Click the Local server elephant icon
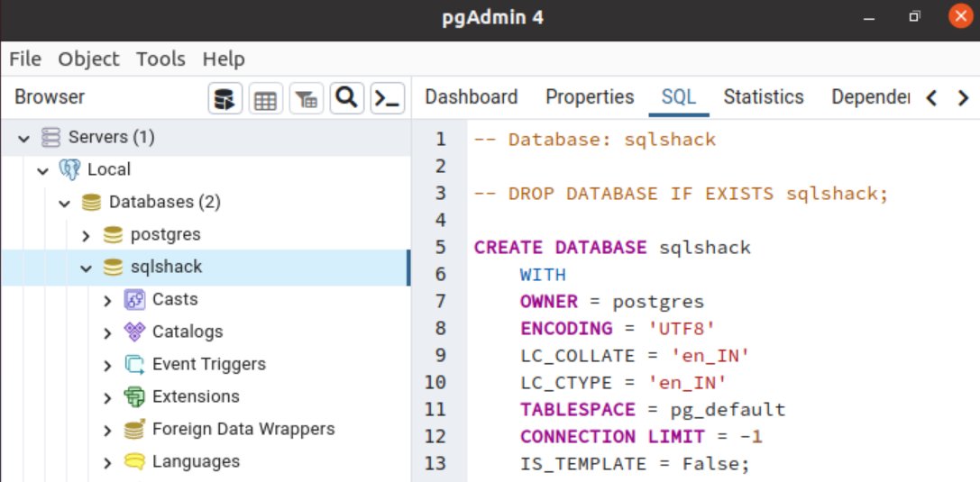The width and height of the screenshot is (980, 482). coord(69,169)
